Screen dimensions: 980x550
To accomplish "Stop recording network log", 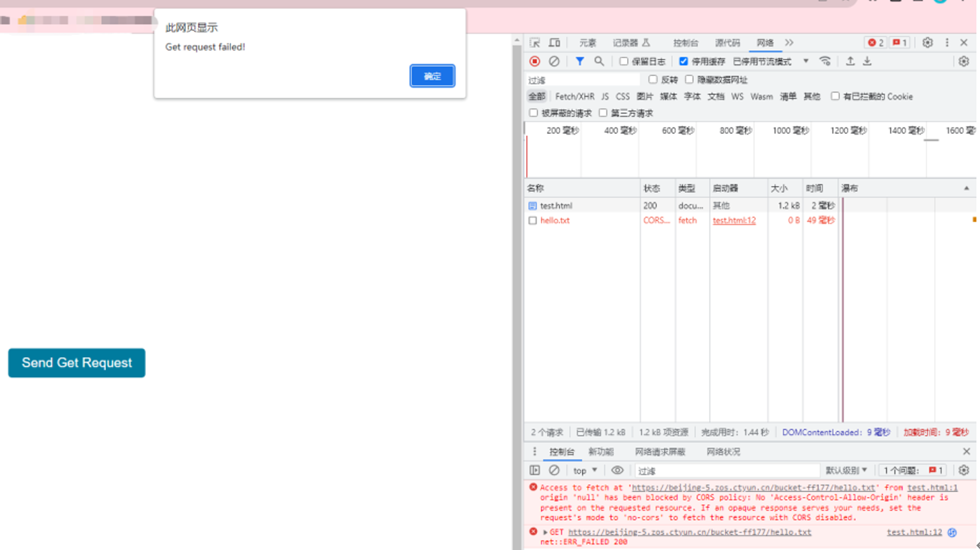I will (535, 62).
